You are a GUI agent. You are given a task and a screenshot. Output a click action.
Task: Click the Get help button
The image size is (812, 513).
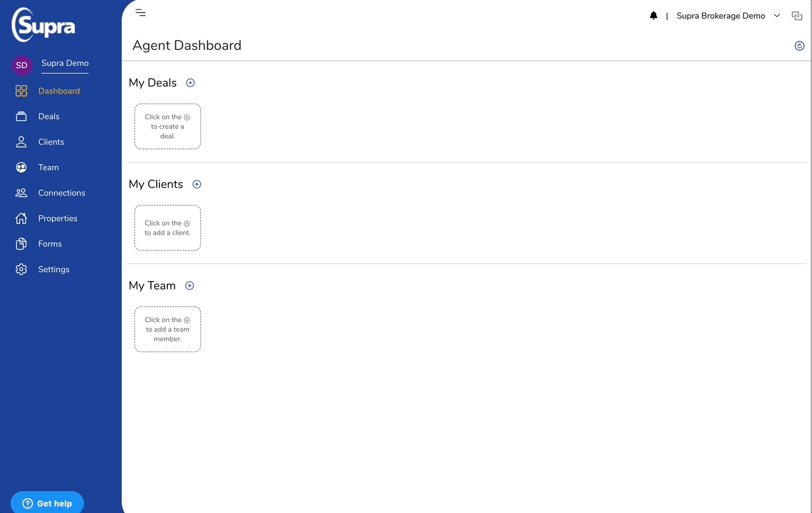click(x=47, y=503)
